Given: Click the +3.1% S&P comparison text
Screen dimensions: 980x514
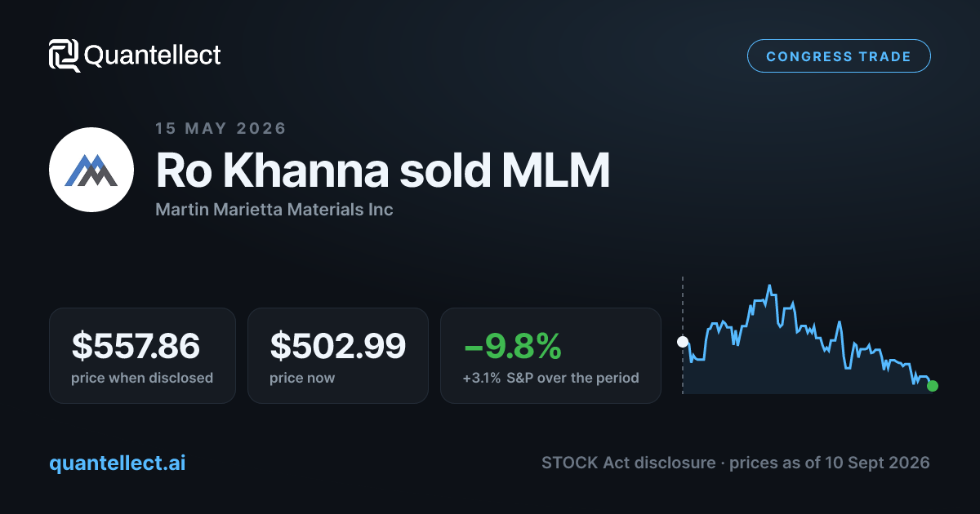Looking at the screenshot, I should coord(550,378).
